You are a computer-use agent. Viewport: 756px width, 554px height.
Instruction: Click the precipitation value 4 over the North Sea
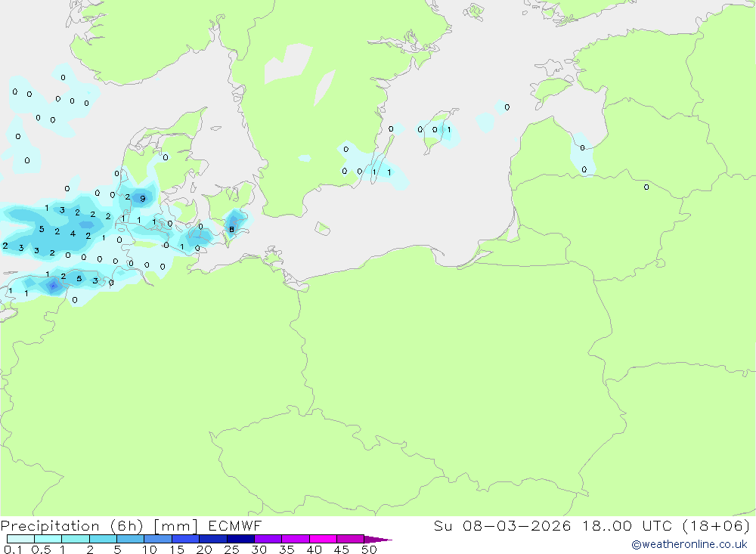[73, 234]
